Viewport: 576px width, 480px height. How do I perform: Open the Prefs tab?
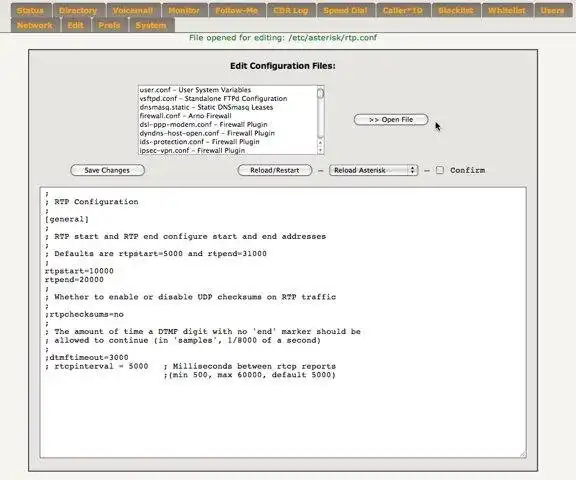[109, 25]
